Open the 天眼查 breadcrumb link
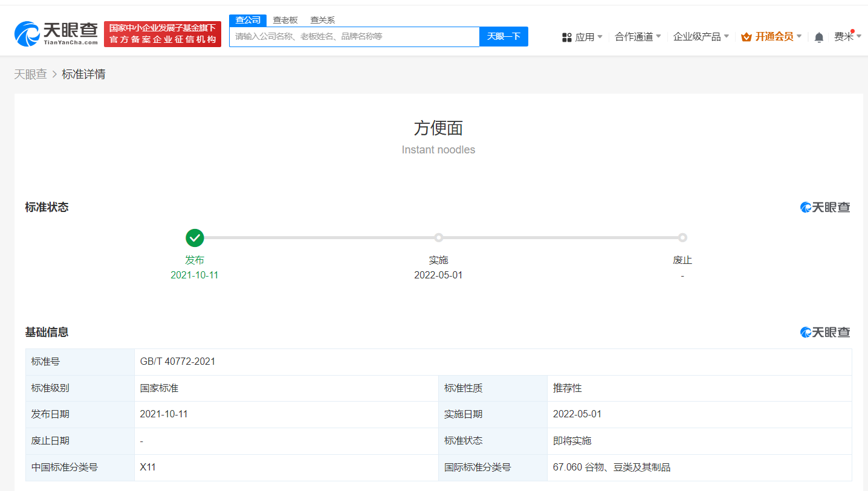Image resolution: width=868 pixels, height=491 pixels. (30, 74)
